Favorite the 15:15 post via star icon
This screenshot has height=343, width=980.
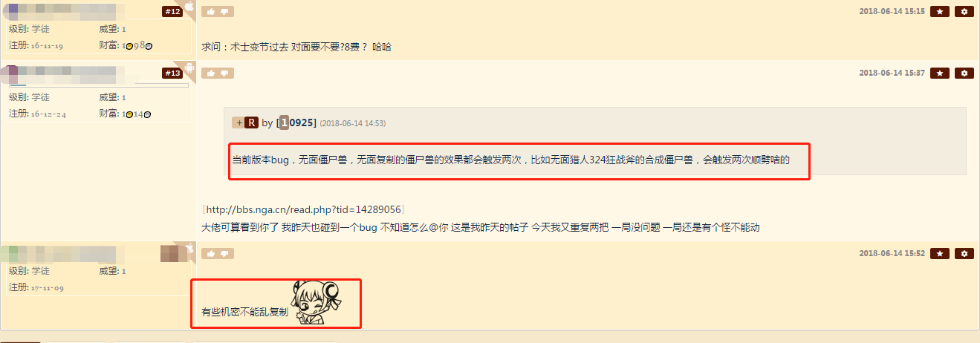point(940,12)
